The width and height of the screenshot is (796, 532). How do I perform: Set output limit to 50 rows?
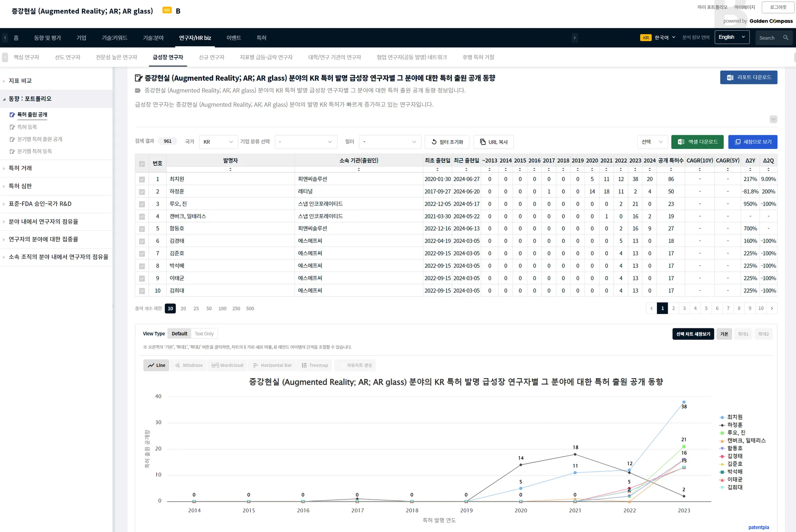coord(209,309)
